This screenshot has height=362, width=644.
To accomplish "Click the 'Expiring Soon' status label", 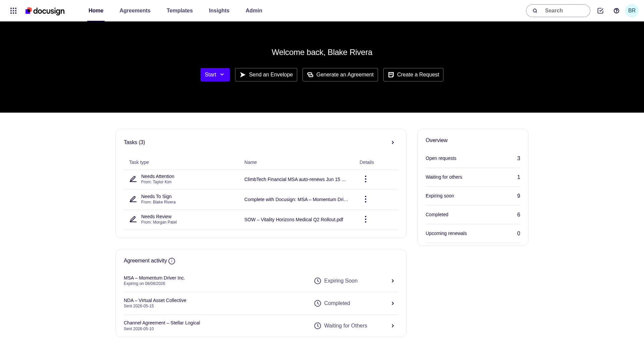I will coord(341,281).
